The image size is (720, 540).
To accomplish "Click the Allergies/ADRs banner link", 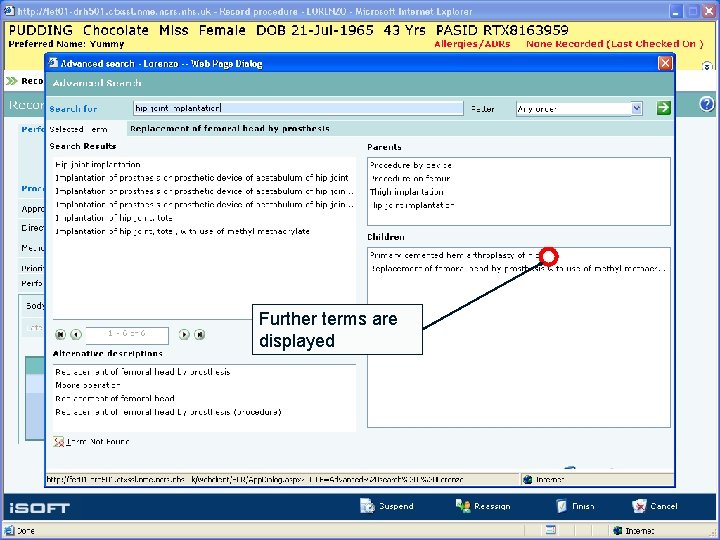I will 472,44.
